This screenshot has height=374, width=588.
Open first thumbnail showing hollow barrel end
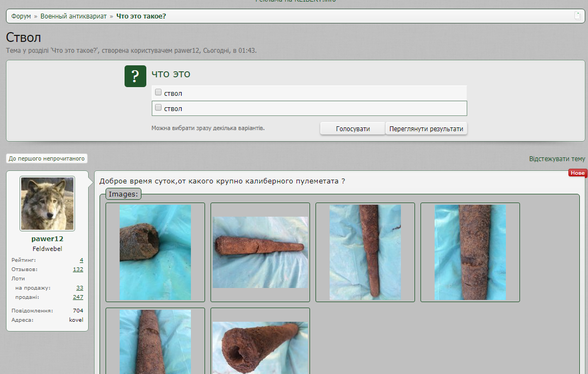tap(155, 252)
